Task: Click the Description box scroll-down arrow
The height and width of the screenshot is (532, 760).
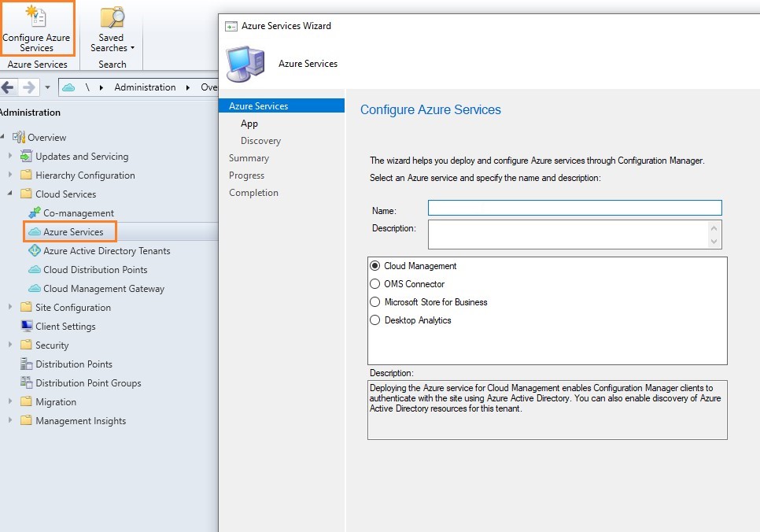Action: pyautogui.click(x=714, y=242)
